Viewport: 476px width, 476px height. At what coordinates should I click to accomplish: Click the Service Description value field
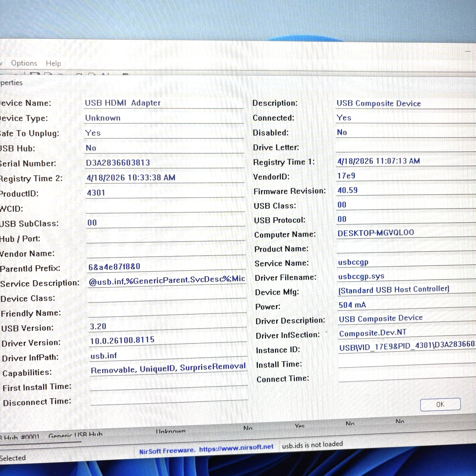(x=167, y=280)
